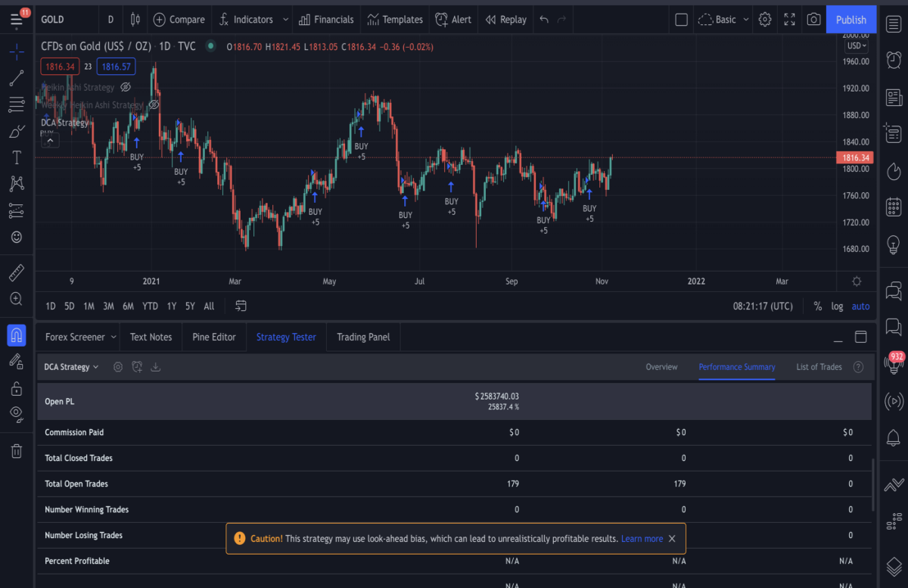Select the 5Y time range

[190, 306]
